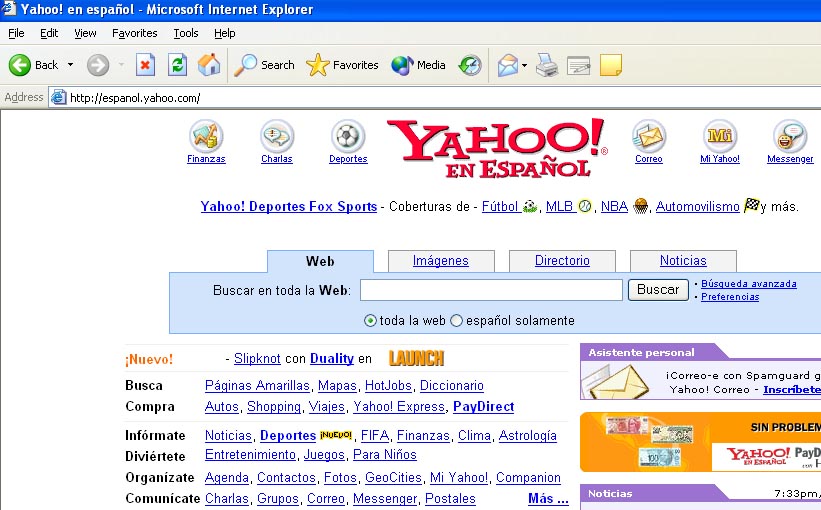
Task: Select the 'español solamente' radio button
Action: [x=457, y=321]
